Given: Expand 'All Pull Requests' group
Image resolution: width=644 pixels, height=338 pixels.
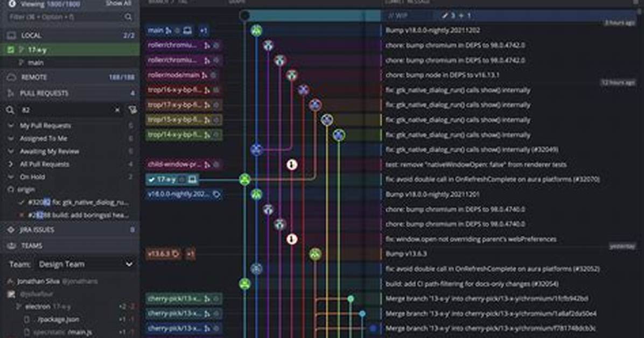Looking at the screenshot, I should point(11,164).
